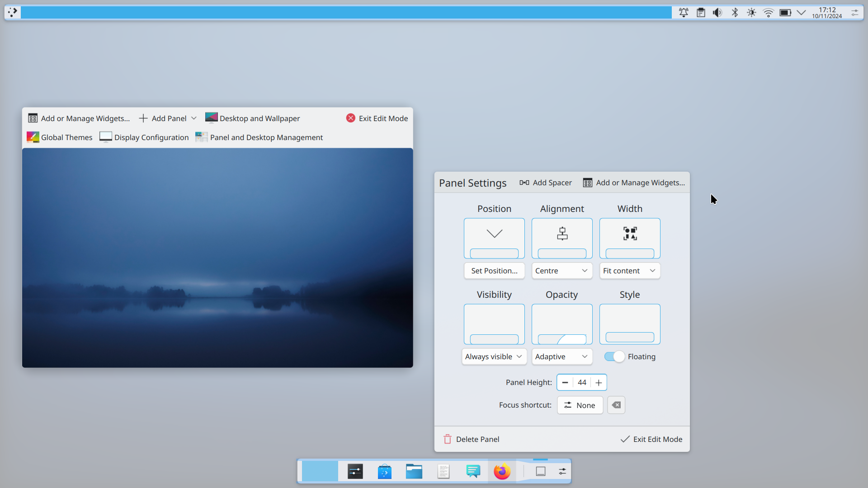The width and height of the screenshot is (868, 488).
Task: Open Desktop and Wallpaper settings
Action: [253, 118]
